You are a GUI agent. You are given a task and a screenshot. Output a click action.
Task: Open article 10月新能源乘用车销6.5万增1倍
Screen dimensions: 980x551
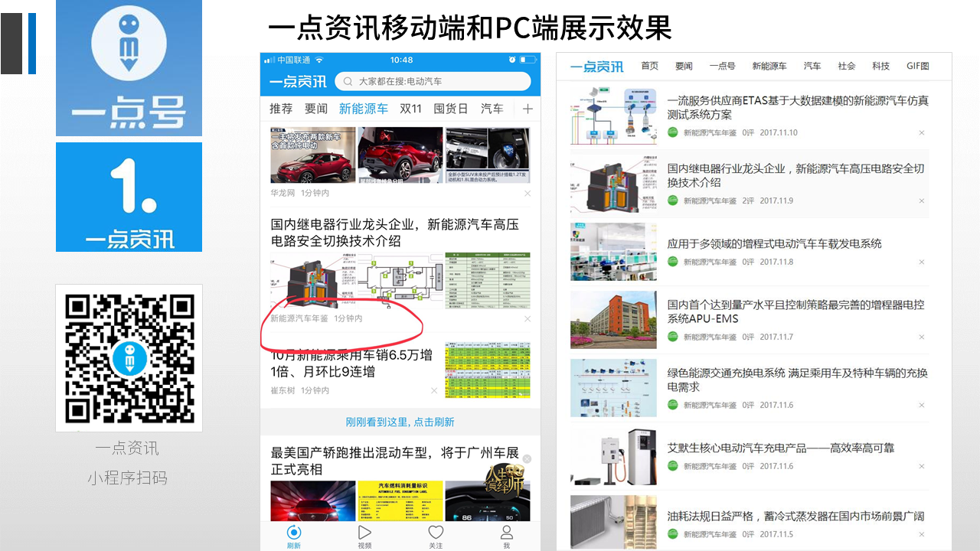pyautogui.click(x=351, y=364)
